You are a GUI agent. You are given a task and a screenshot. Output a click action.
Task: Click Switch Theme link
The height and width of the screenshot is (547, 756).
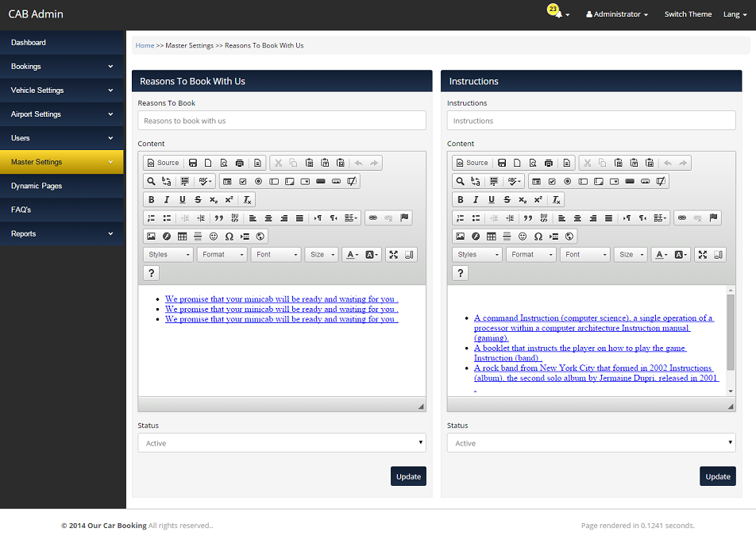coord(688,14)
